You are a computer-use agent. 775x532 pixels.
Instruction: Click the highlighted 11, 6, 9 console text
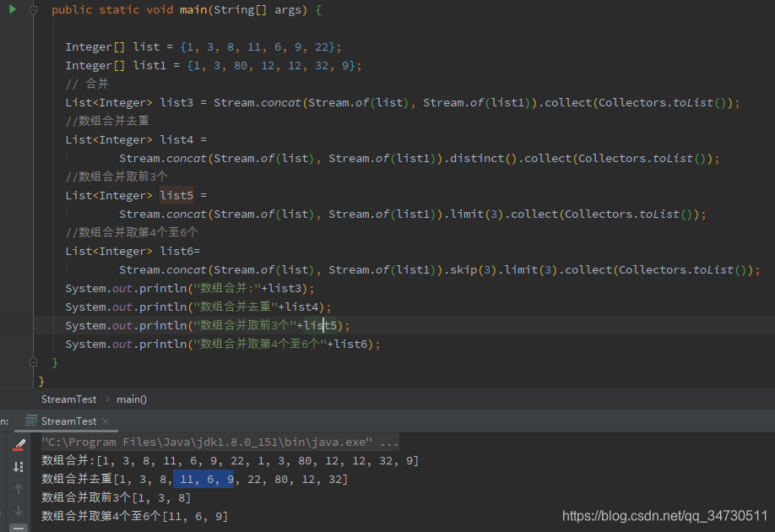tap(203, 479)
